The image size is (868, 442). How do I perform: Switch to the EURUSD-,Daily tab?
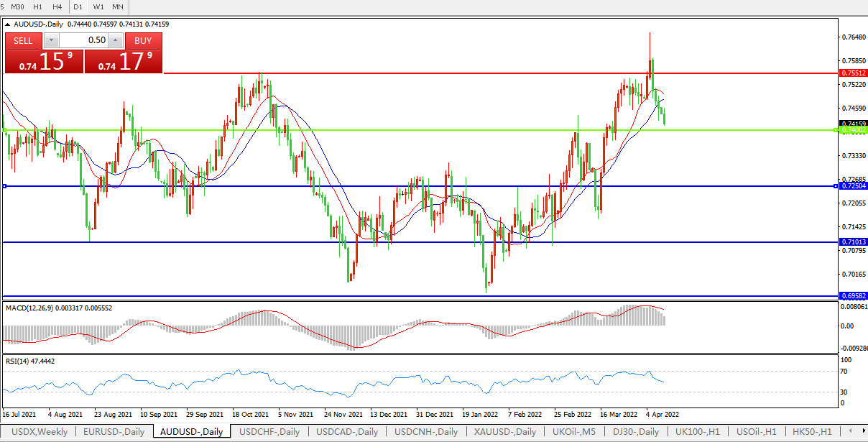pos(114,432)
